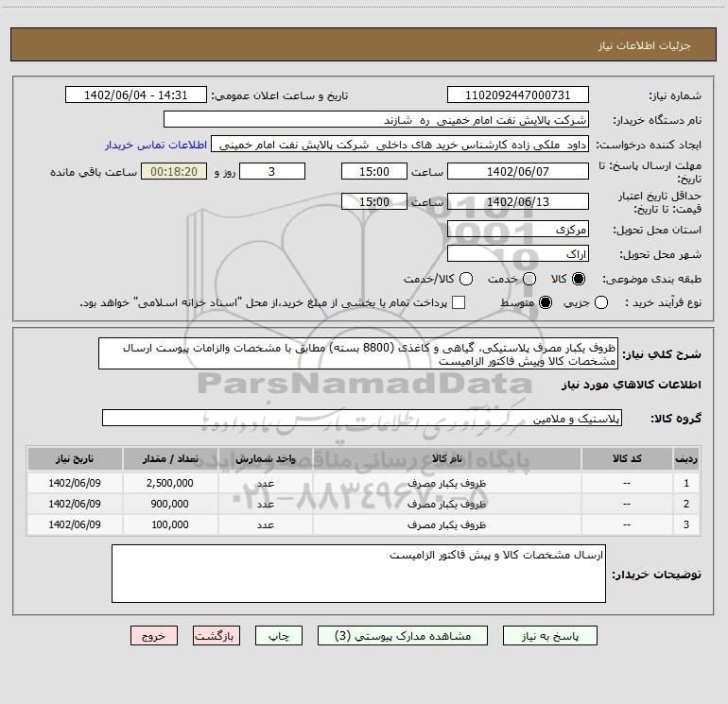Click the delivery province field مرکزی

click(518, 230)
